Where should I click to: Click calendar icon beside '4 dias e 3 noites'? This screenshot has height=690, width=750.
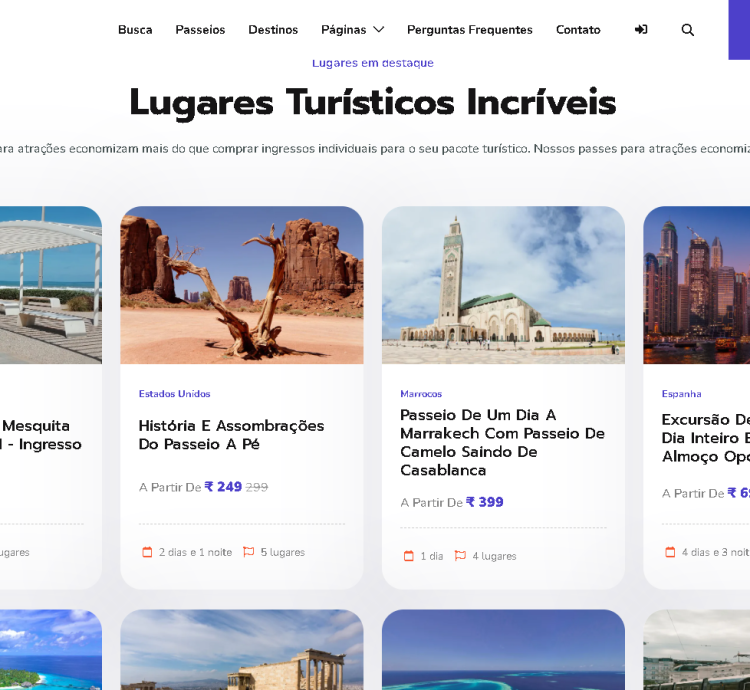pos(670,552)
